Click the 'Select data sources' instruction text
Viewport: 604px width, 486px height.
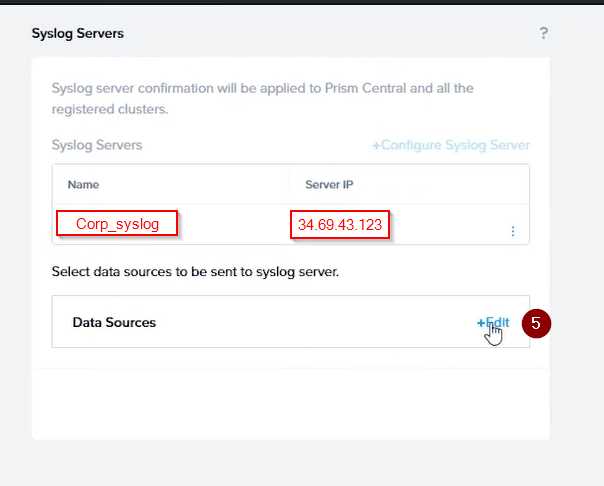click(x=195, y=271)
